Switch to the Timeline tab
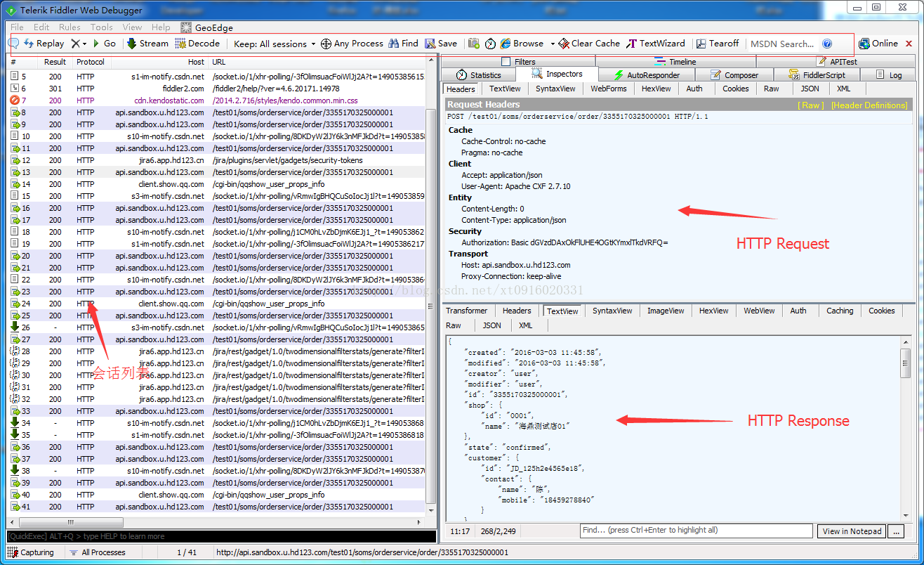The image size is (924, 565). 675,62
